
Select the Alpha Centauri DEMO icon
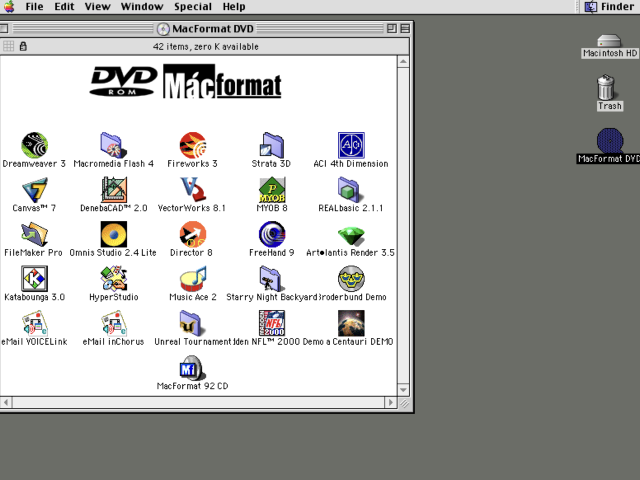(x=351, y=323)
